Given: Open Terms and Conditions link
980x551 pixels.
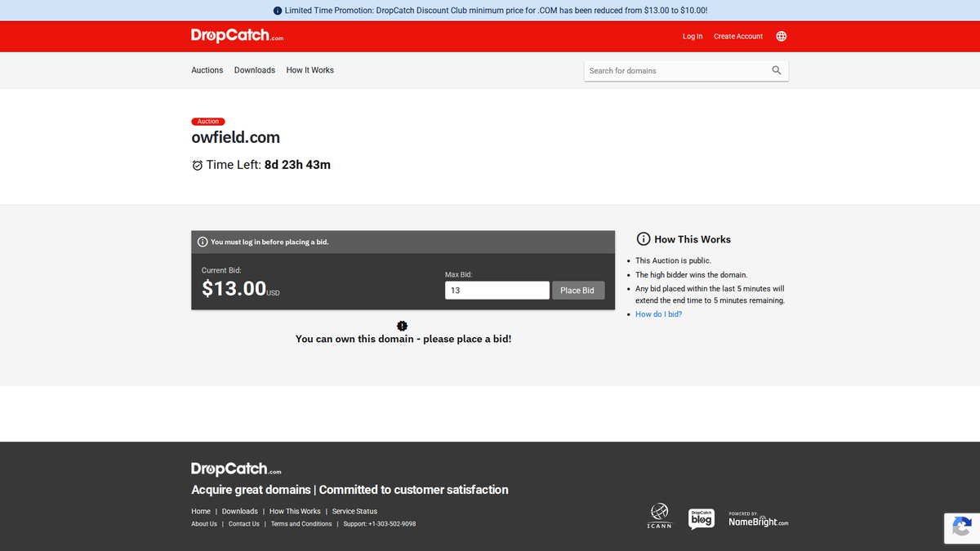Looking at the screenshot, I should tap(301, 524).
